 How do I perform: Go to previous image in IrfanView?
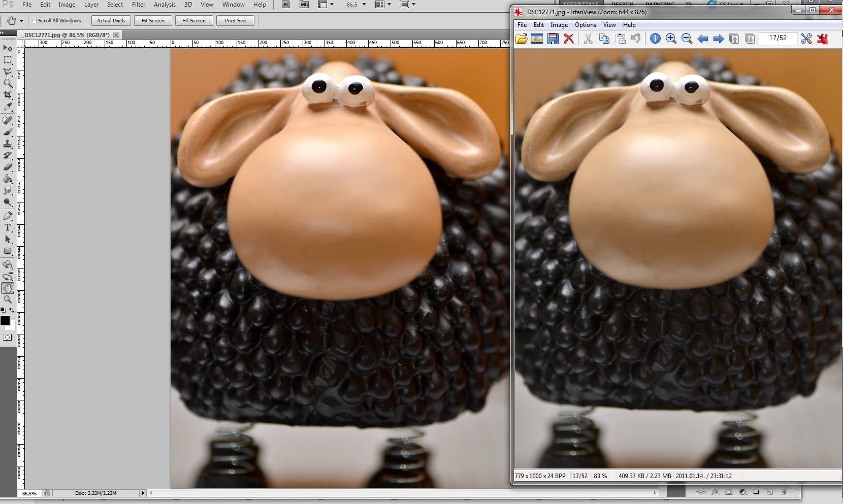703,39
